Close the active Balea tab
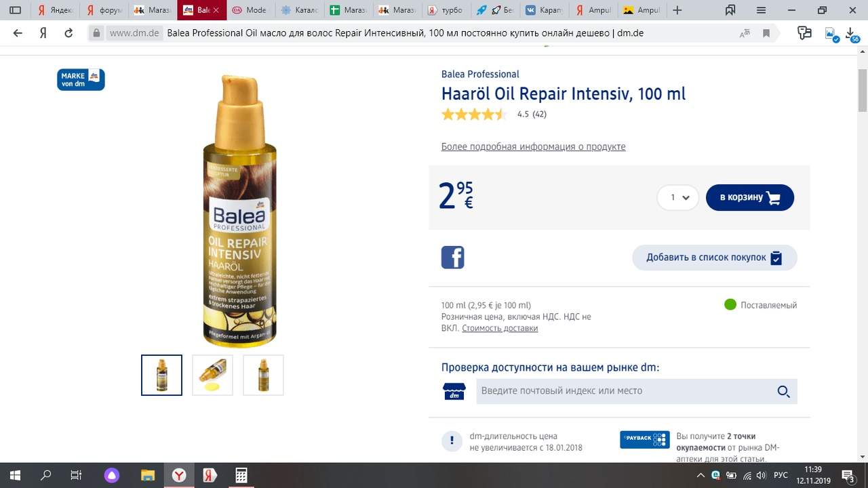The width and height of the screenshot is (868, 488). [216, 10]
